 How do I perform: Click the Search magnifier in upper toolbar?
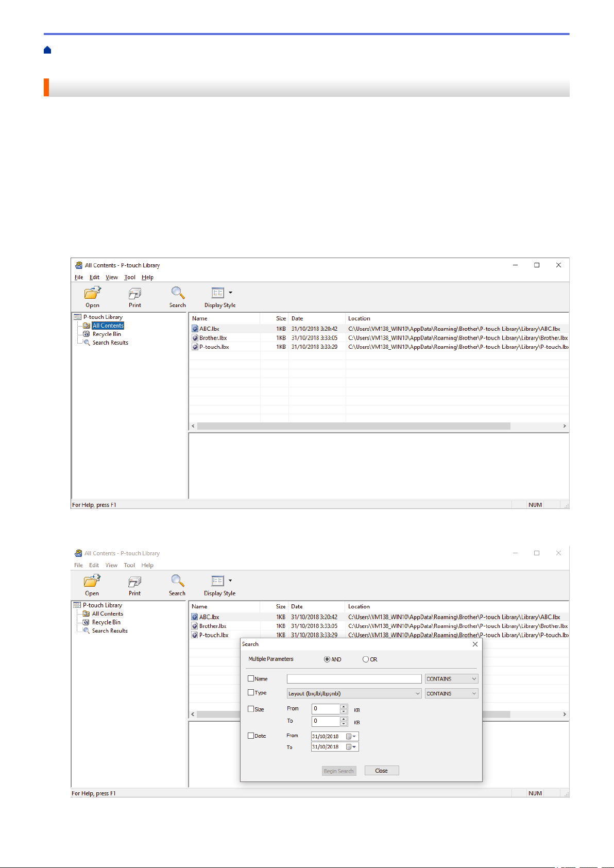click(x=178, y=293)
